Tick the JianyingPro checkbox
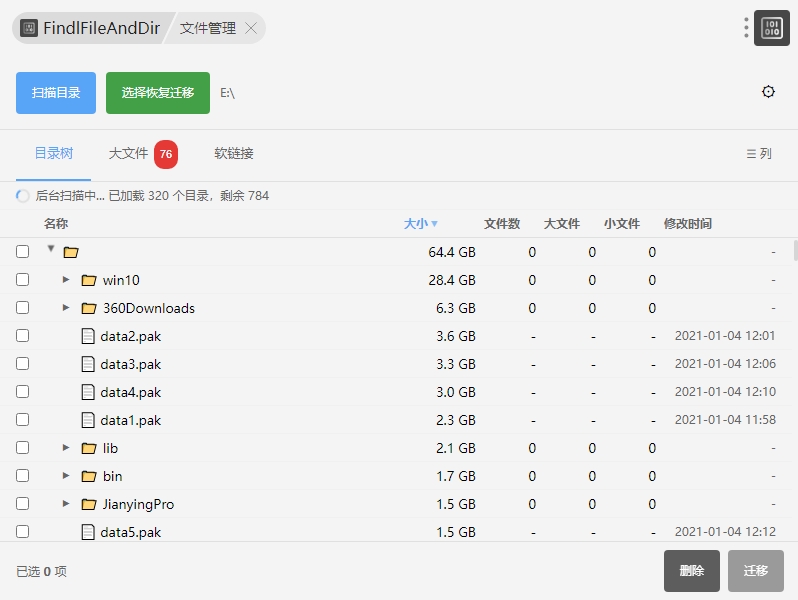Screen dimensions: 798x600 tap(22, 503)
